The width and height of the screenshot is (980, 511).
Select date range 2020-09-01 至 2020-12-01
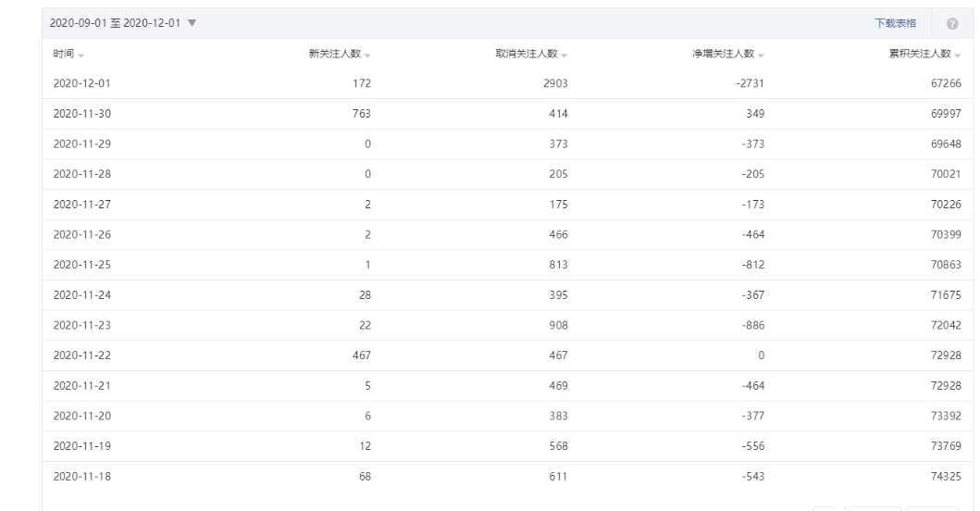point(115,23)
